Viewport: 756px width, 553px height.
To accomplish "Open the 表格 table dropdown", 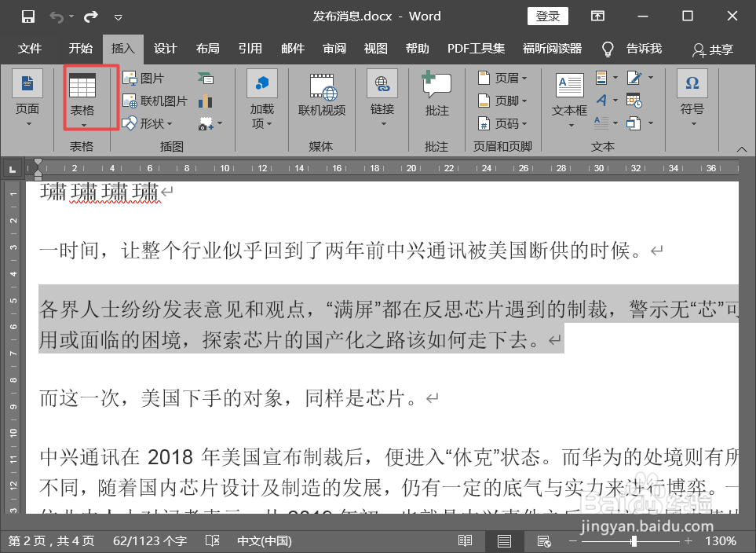I will 82,99.
